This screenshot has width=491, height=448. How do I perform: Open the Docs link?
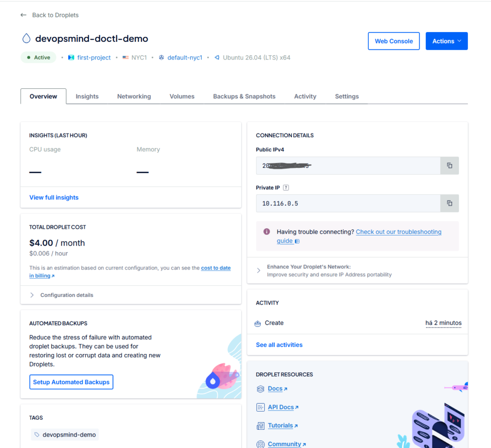click(278, 389)
